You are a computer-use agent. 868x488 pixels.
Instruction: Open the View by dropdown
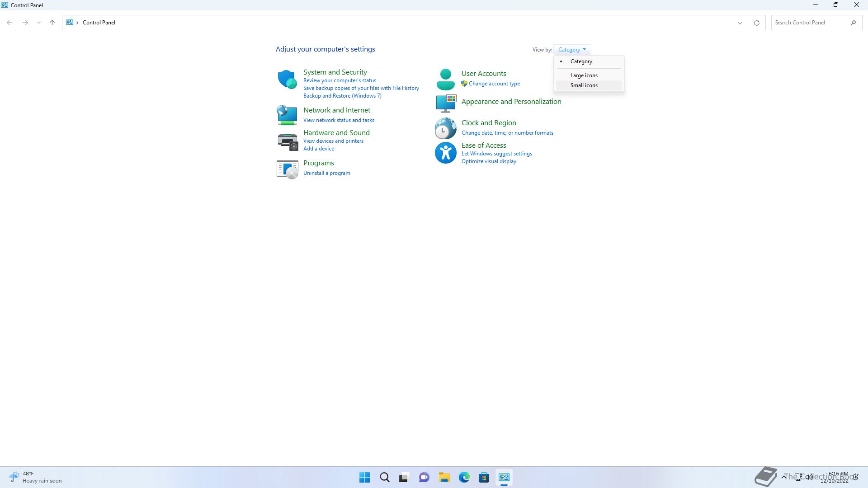click(572, 49)
